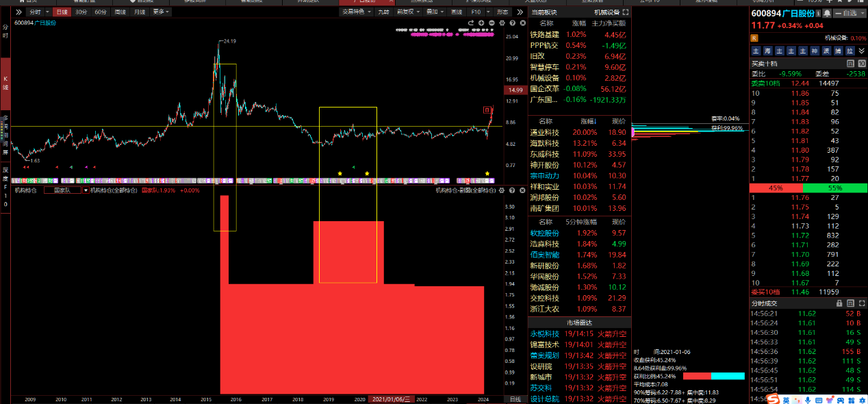Click the zoom out chart minus icon
The image size is (868, 404).
point(492,23)
